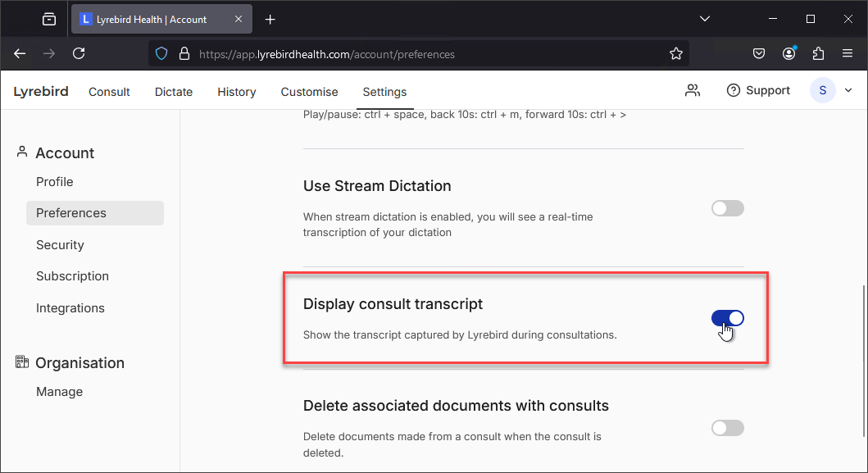This screenshot has height=473, width=868.
Task: Open the list all tabs dropdown arrow
Action: pos(705,19)
